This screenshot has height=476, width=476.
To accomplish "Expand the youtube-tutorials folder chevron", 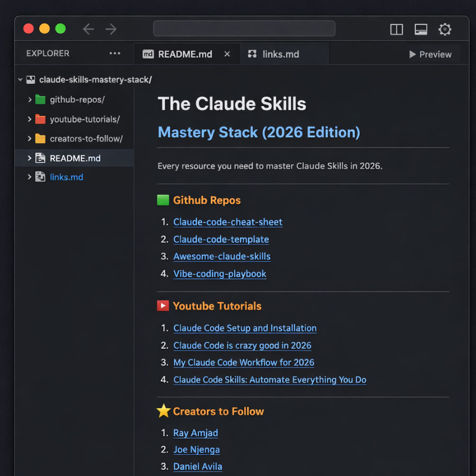I will tap(30, 120).
